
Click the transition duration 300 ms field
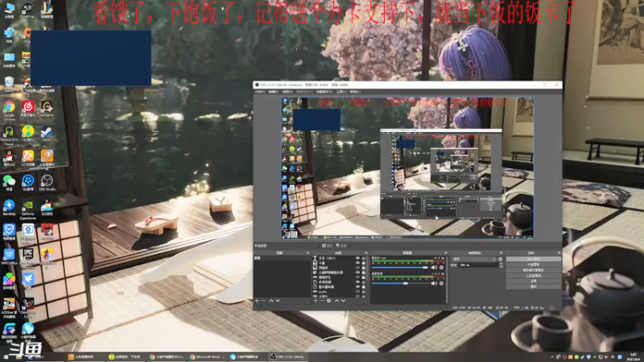[478, 265]
